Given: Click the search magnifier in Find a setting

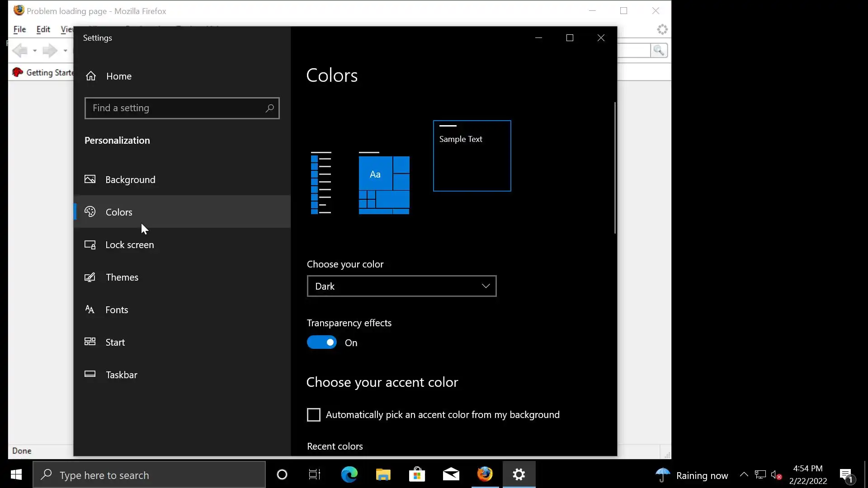Looking at the screenshot, I should [269, 108].
